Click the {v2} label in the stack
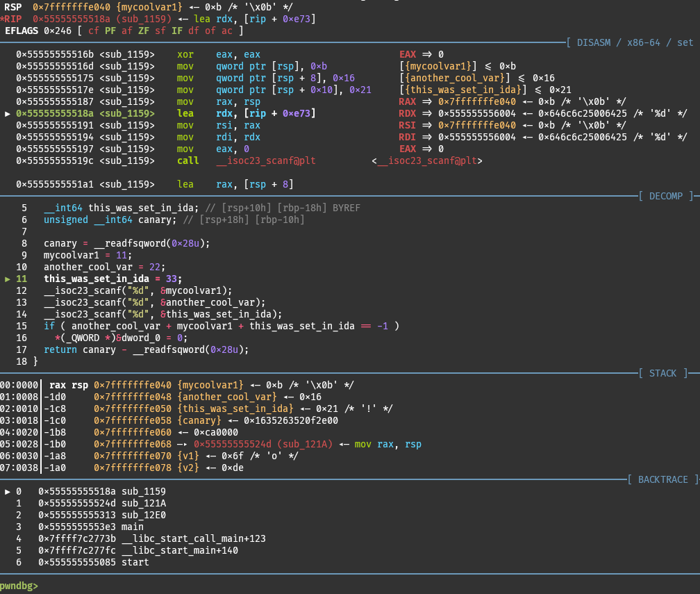 click(x=188, y=468)
